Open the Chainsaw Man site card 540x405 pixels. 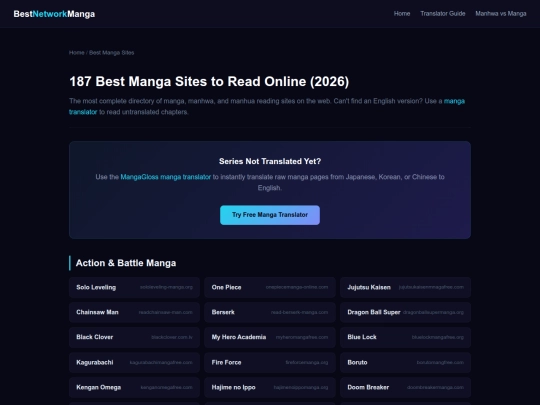pos(134,312)
